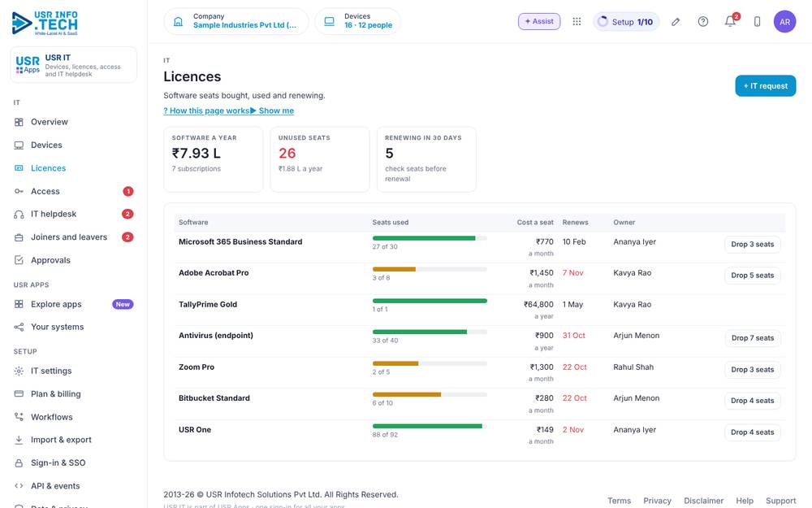Click the How this page works link
Screen dimensions: 812x508
tap(206, 111)
